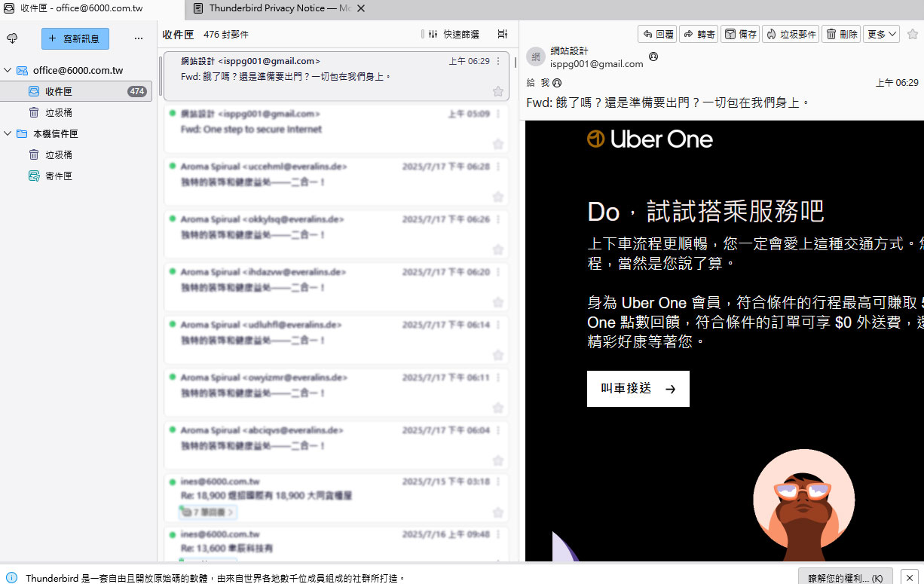This screenshot has height=584, width=924.
Task: Open message list display options icon
Action: 503,35
